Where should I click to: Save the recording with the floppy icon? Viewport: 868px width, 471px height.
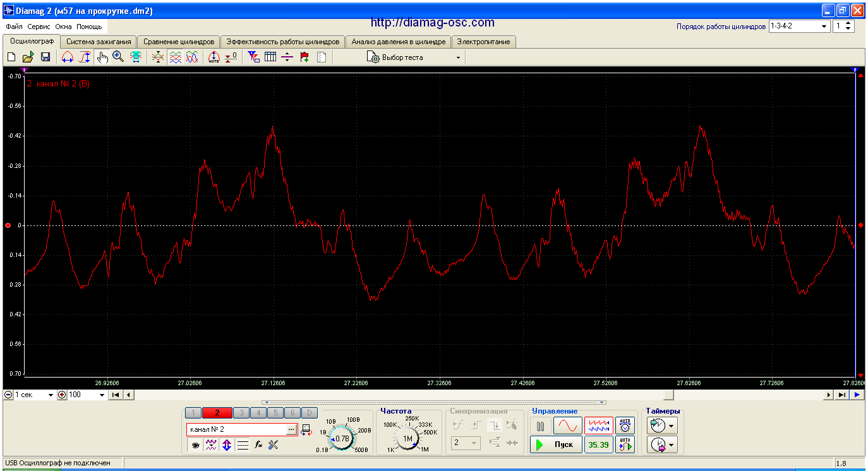45,57
